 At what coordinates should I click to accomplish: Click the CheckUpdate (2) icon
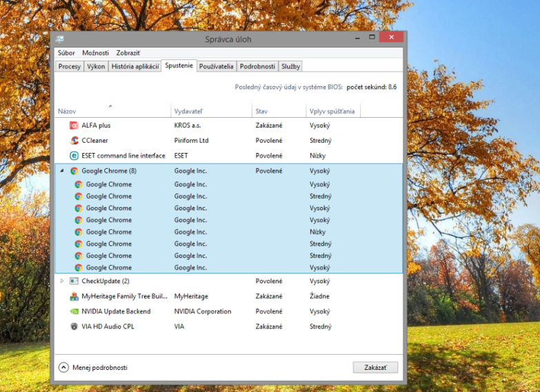(x=74, y=281)
